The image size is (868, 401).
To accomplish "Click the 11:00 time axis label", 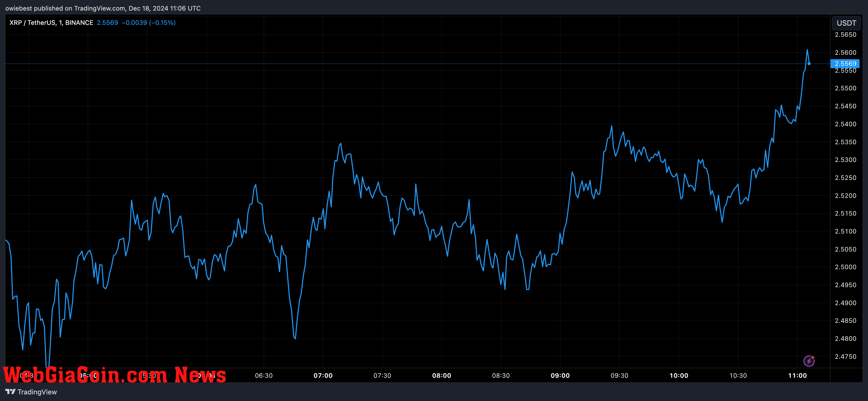I will click(x=797, y=375).
